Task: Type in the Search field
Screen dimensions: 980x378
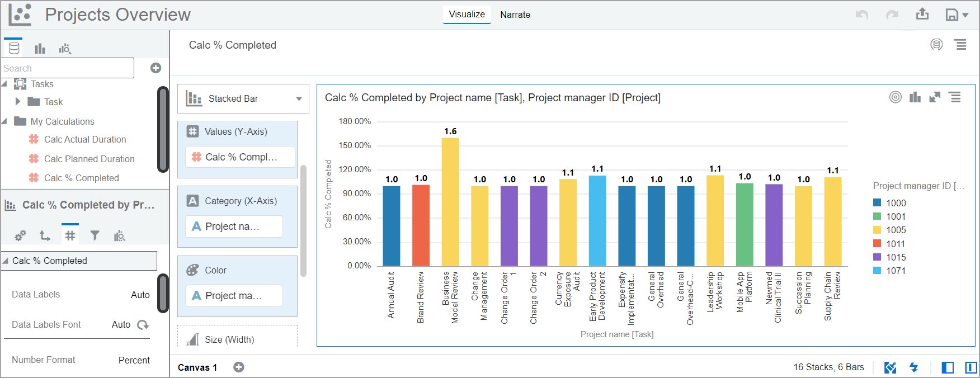Action: [67, 68]
